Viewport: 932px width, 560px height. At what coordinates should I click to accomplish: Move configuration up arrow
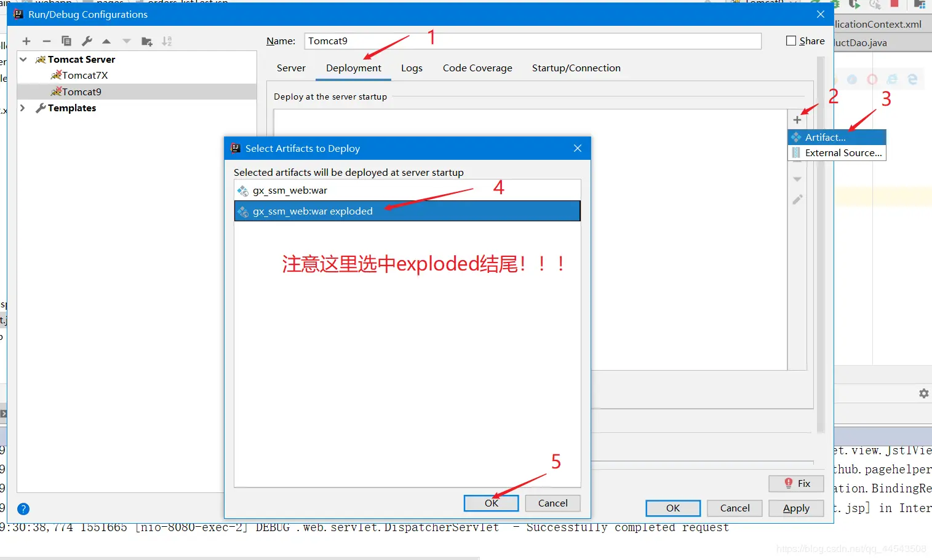pos(106,41)
